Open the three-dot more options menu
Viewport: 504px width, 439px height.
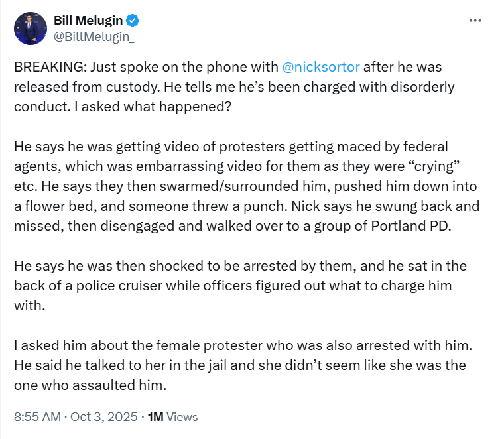(475, 21)
